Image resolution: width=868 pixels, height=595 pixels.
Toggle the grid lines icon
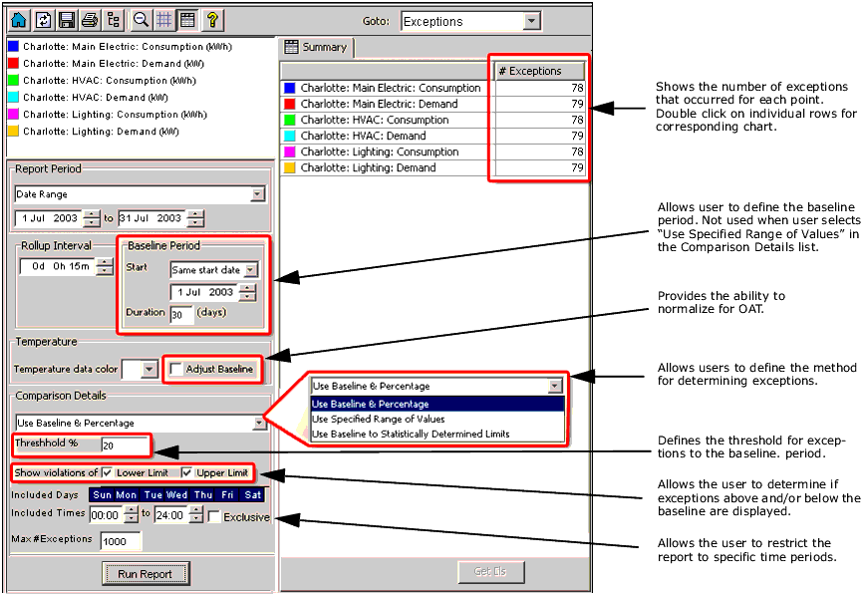pyautogui.click(x=163, y=20)
